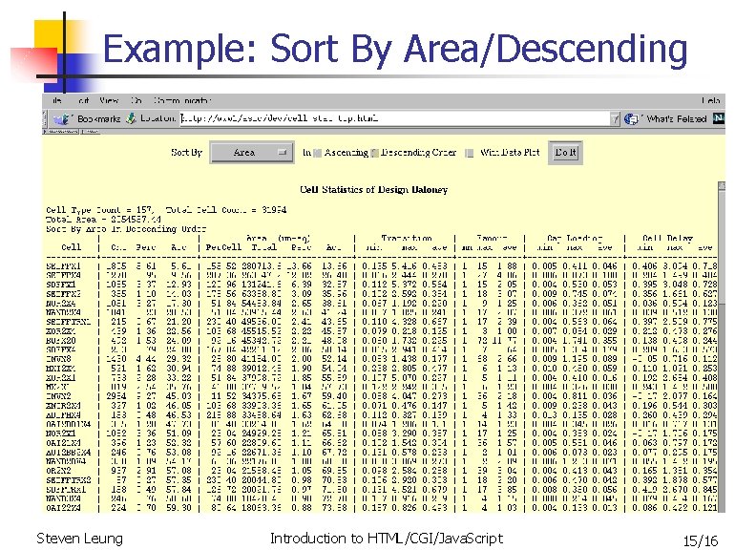Toggle the With Data Plot checkbox
The image size is (756, 550).
click(x=469, y=154)
